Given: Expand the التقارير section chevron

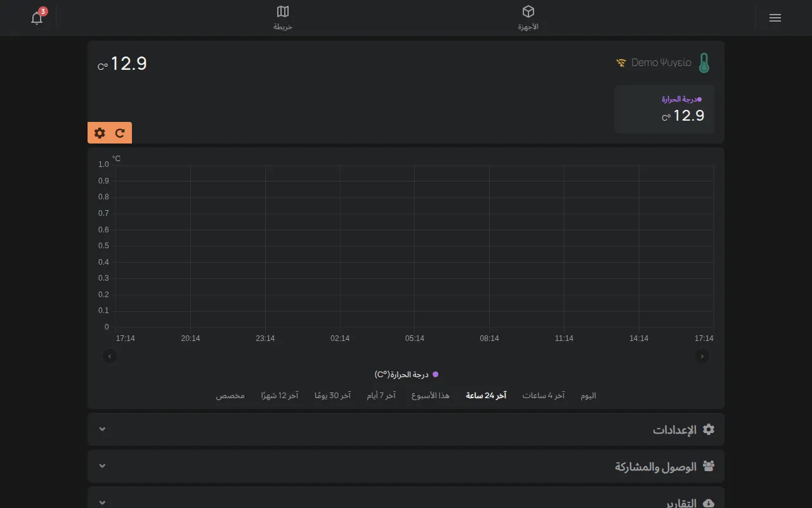Looking at the screenshot, I should (x=102, y=503).
